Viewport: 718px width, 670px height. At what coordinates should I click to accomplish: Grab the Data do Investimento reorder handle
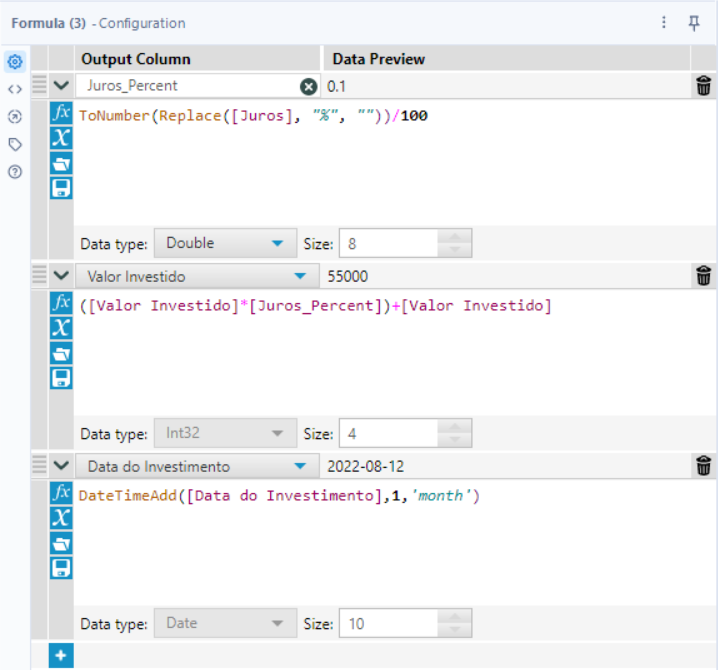pyautogui.click(x=39, y=465)
